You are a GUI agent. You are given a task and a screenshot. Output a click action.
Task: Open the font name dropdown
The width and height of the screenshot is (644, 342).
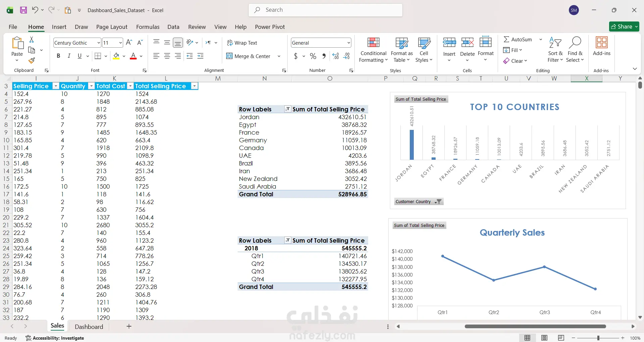click(99, 43)
